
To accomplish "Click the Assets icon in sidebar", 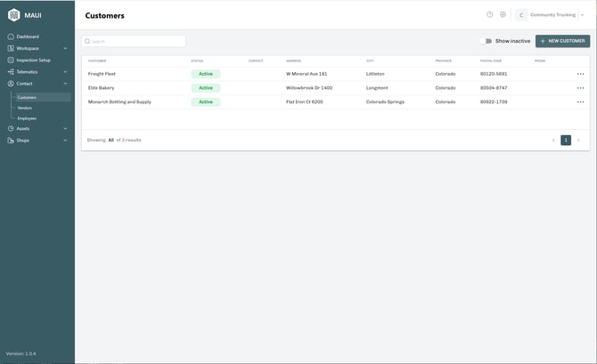I will pos(11,128).
